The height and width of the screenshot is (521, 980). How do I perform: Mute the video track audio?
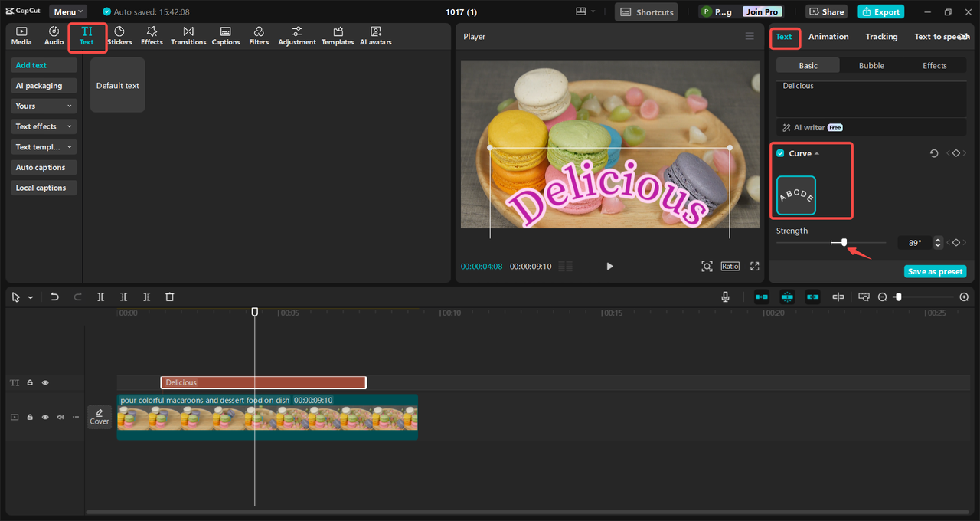pos(60,417)
